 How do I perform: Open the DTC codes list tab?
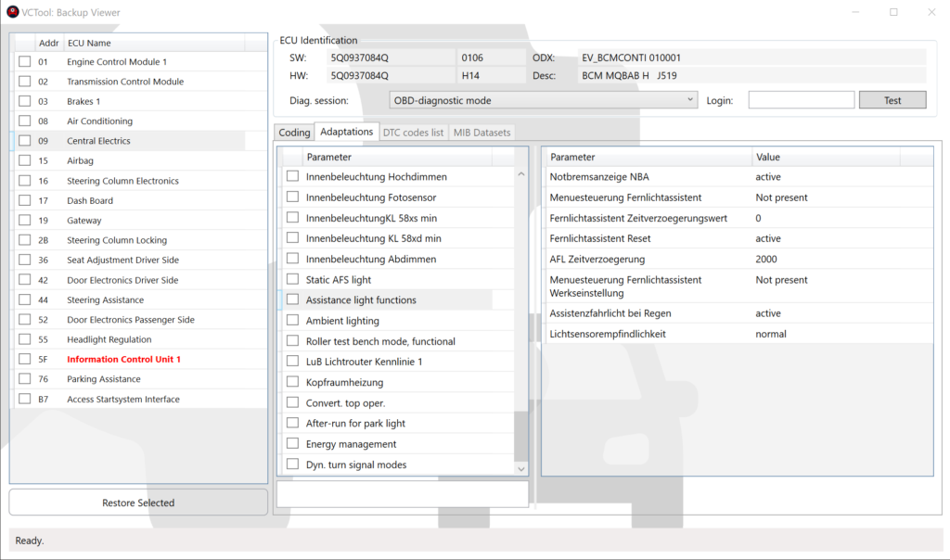[x=413, y=133]
